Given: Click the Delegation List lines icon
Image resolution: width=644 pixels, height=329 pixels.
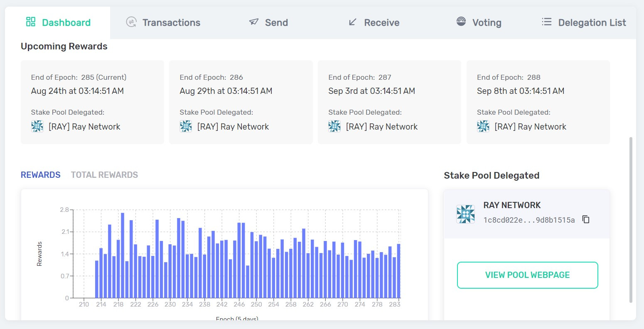Looking at the screenshot, I should point(547,22).
